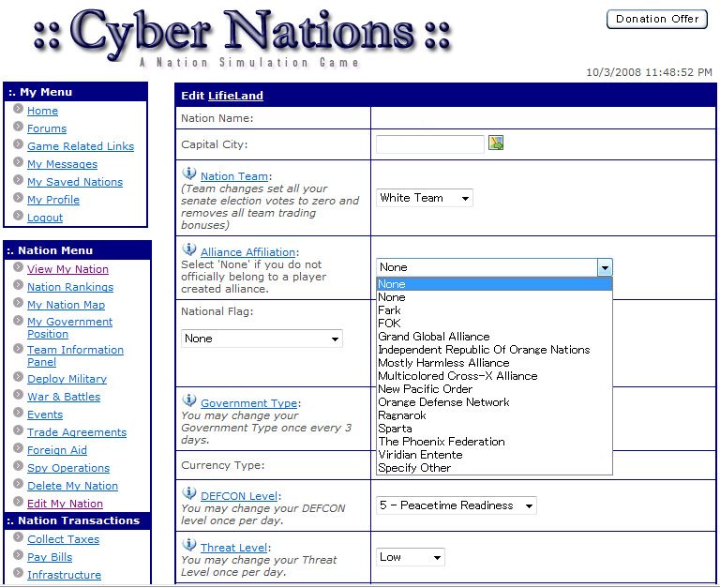The height and width of the screenshot is (588, 720).
Task: Open the Infrastructure link
Action: pos(65,575)
